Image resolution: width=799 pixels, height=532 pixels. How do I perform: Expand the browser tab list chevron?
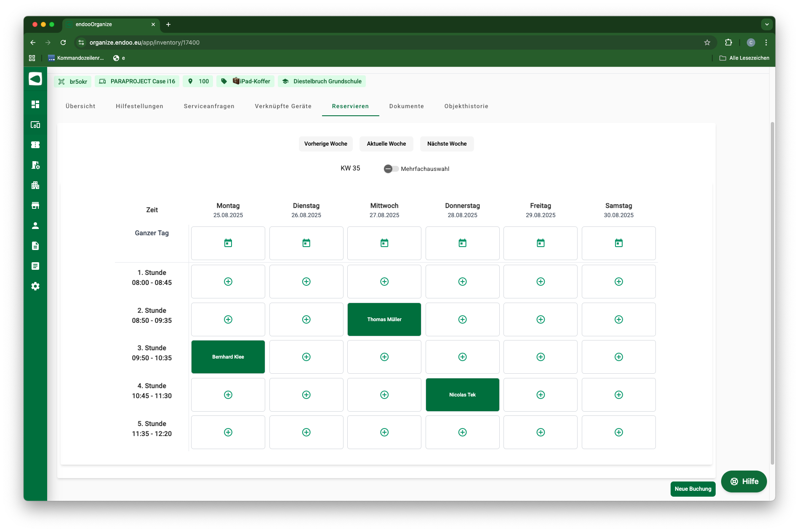pyautogui.click(x=767, y=24)
